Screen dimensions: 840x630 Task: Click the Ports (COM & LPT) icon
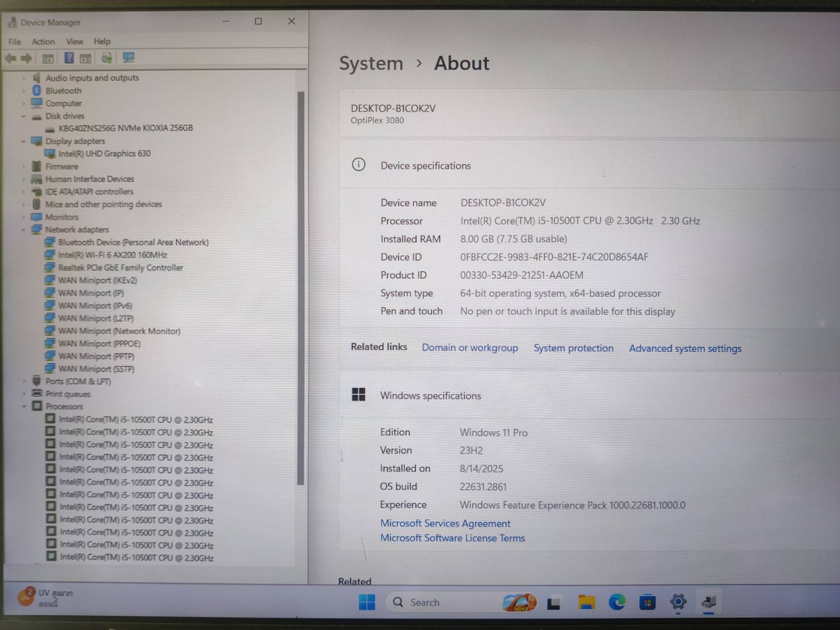pos(37,381)
